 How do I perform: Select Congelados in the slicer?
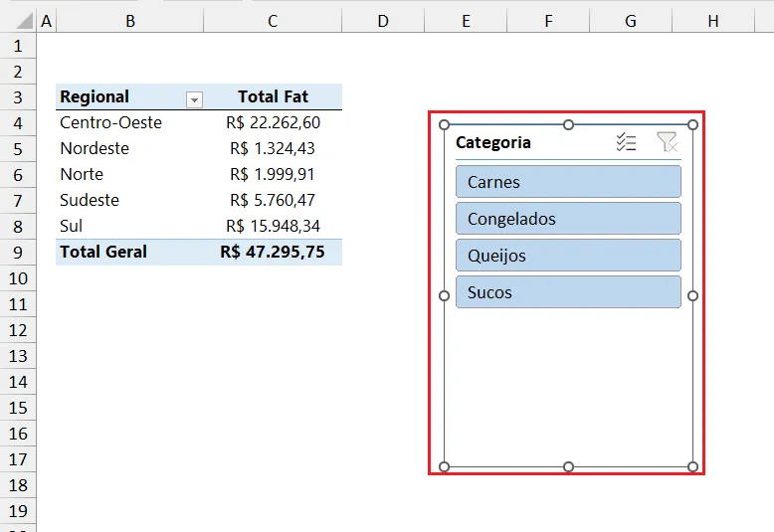[568, 218]
